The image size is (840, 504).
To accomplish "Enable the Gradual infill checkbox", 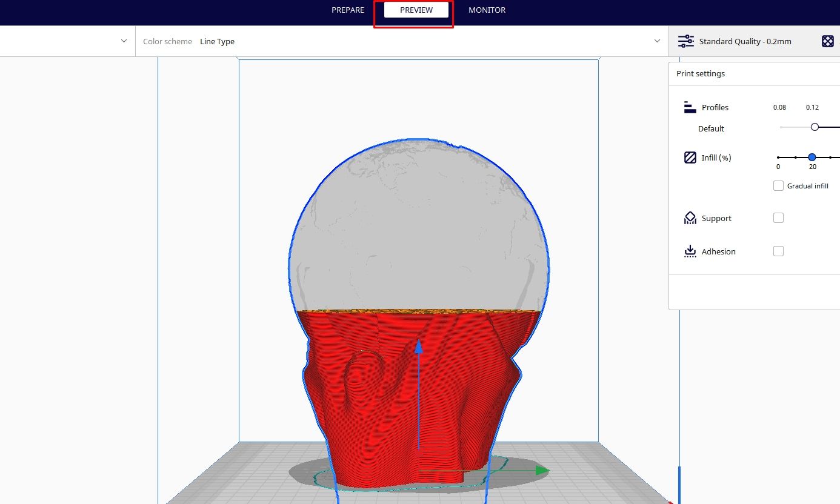I will tap(778, 185).
